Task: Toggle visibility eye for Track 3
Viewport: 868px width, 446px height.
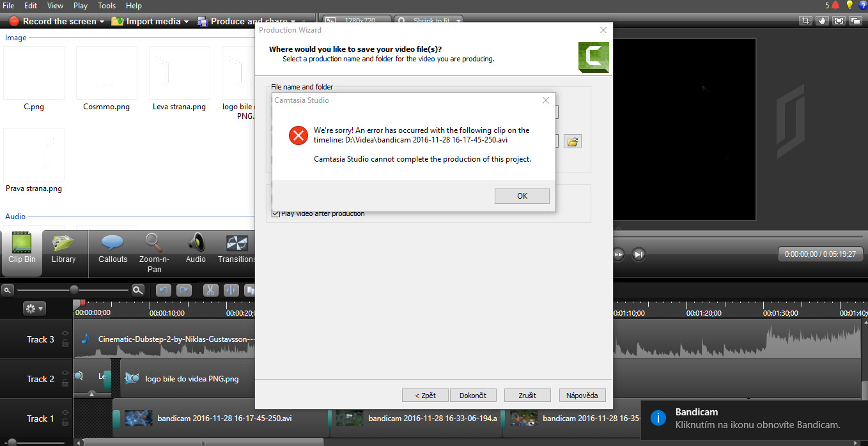Action: [65, 334]
